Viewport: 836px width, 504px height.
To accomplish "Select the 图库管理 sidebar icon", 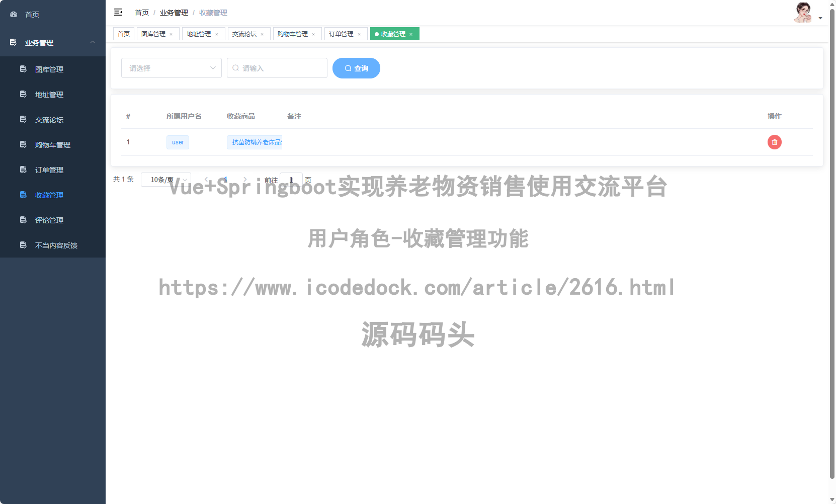I will coord(23,69).
